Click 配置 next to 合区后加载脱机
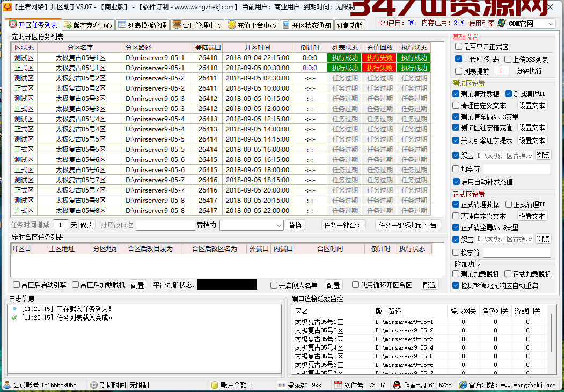Image resolution: width=564 pixels, height=392 pixels. 137,285
